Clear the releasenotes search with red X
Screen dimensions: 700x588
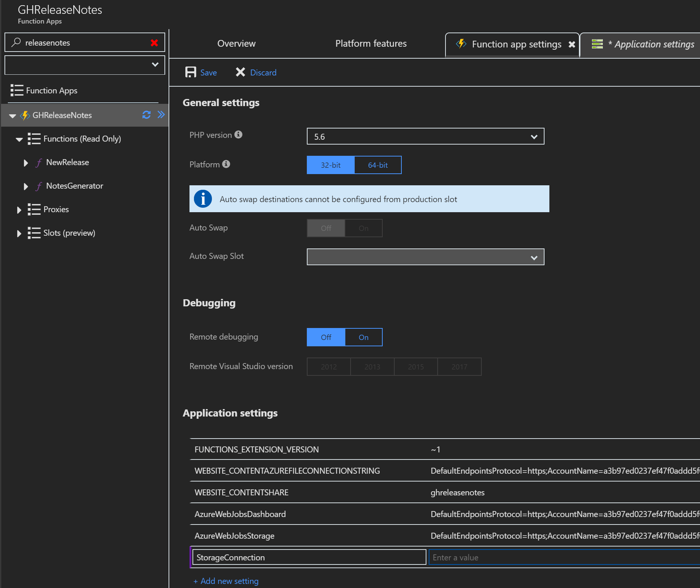[x=154, y=43]
